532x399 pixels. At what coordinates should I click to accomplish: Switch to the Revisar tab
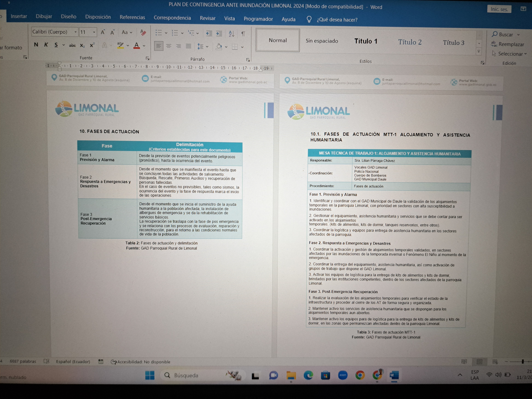click(x=208, y=18)
